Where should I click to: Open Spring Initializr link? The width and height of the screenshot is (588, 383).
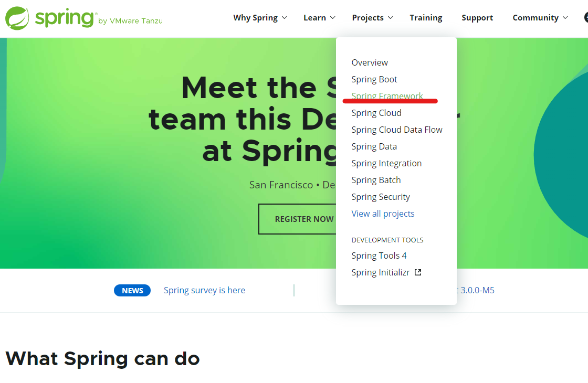coord(380,272)
